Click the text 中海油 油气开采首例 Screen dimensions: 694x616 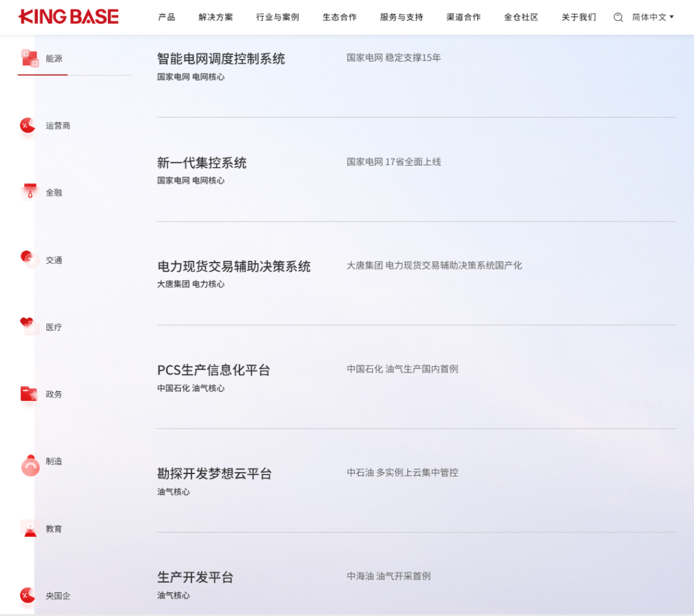click(x=389, y=576)
